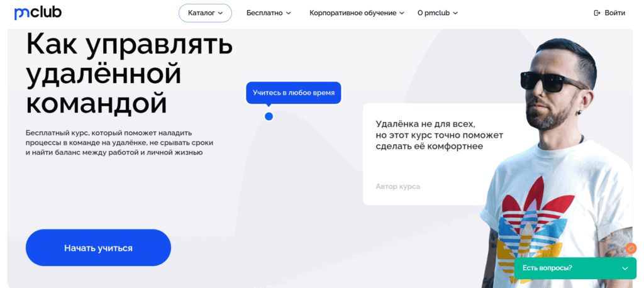Expand the Бесплатно menu

click(269, 13)
